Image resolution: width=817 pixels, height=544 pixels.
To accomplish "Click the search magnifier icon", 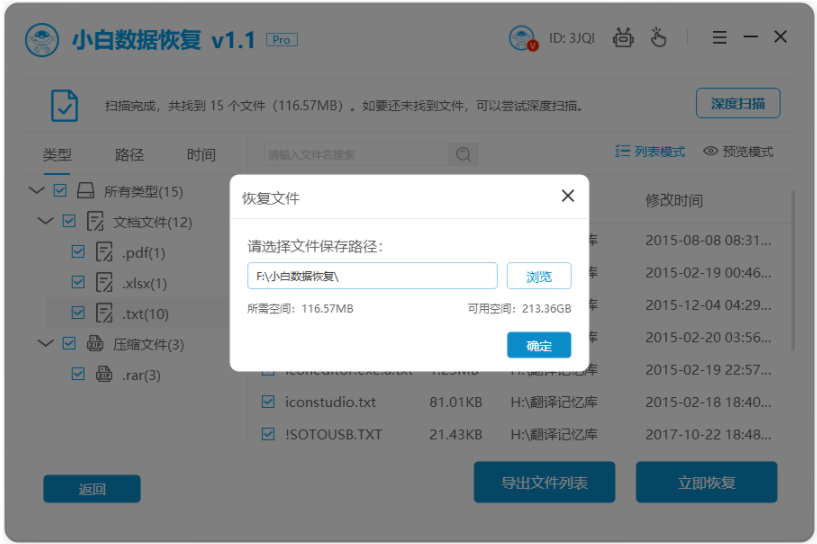I will tap(463, 154).
